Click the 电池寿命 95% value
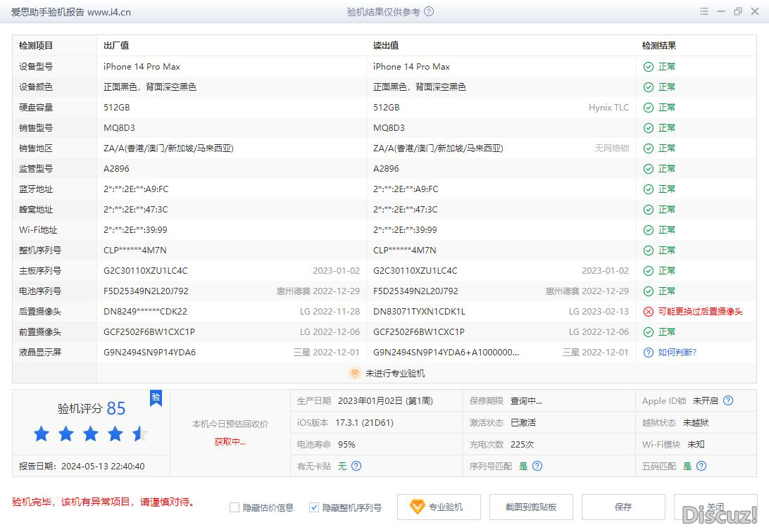The width and height of the screenshot is (769, 532). click(x=346, y=444)
